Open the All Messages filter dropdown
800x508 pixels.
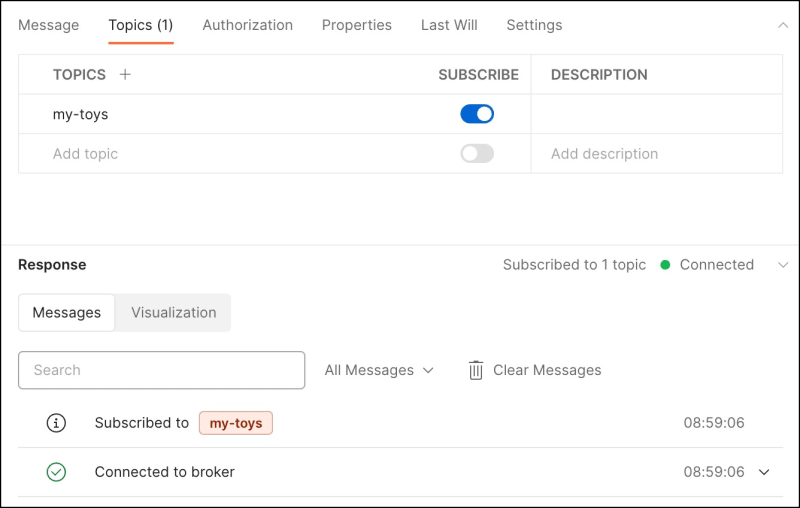[x=379, y=370]
